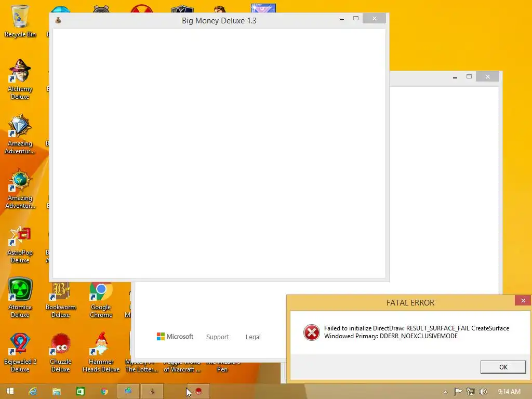Viewport: 532px width, 399px height.
Task: Close the background window behind Big Money
Action: click(487, 77)
